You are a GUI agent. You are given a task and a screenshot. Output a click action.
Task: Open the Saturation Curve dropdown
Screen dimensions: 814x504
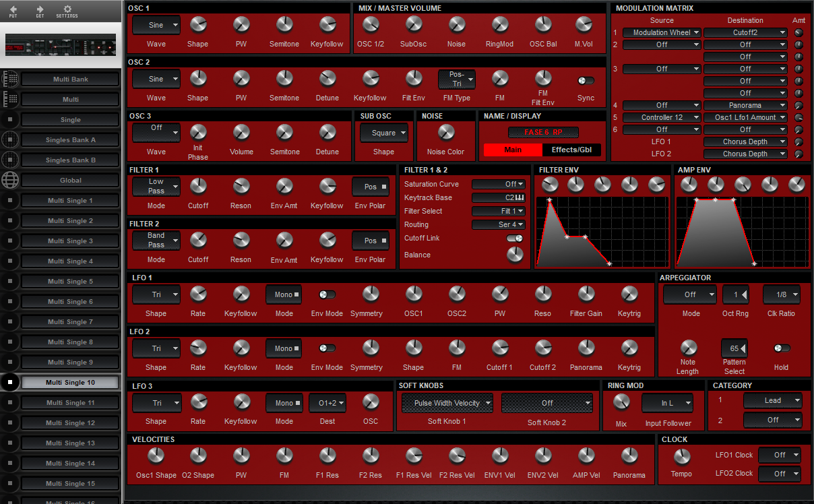coord(498,184)
